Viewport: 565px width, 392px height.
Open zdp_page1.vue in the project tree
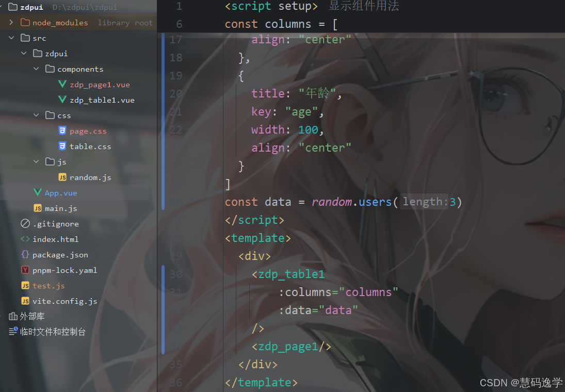(x=100, y=85)
